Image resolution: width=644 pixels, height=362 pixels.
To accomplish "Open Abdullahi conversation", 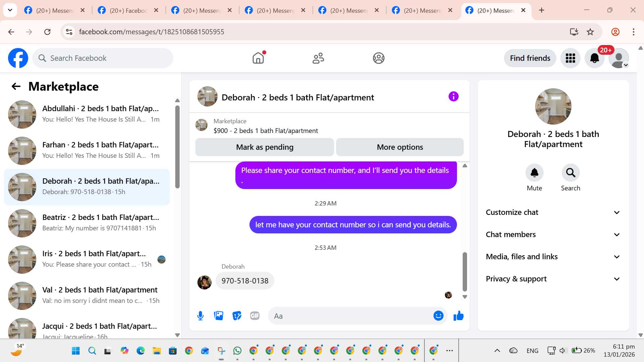I will point(87,114).
